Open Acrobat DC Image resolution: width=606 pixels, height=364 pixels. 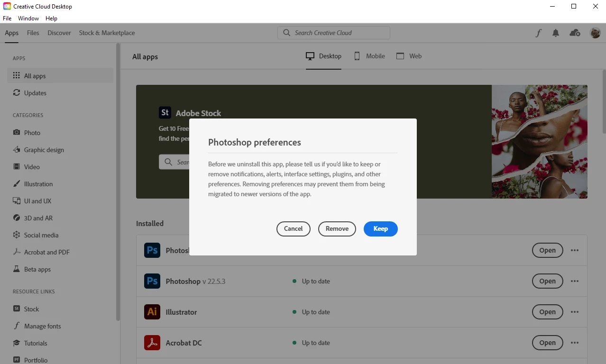pyautogui.click(x=547, y=343)
